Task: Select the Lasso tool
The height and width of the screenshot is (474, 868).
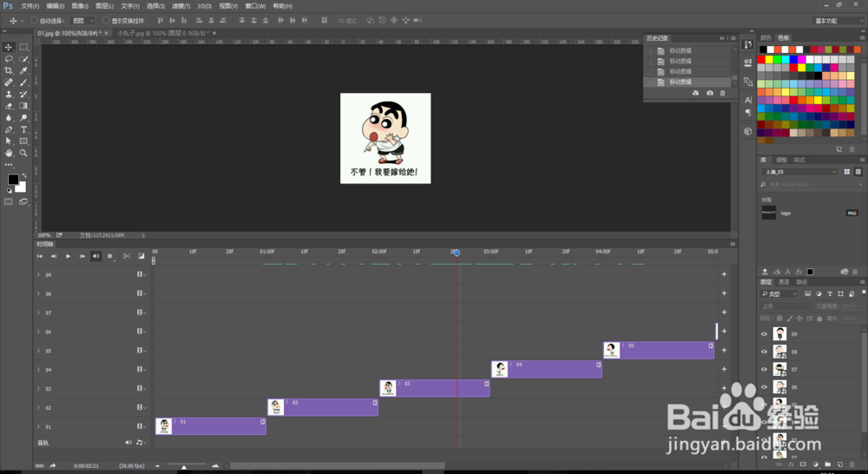Action: (9, 59)
